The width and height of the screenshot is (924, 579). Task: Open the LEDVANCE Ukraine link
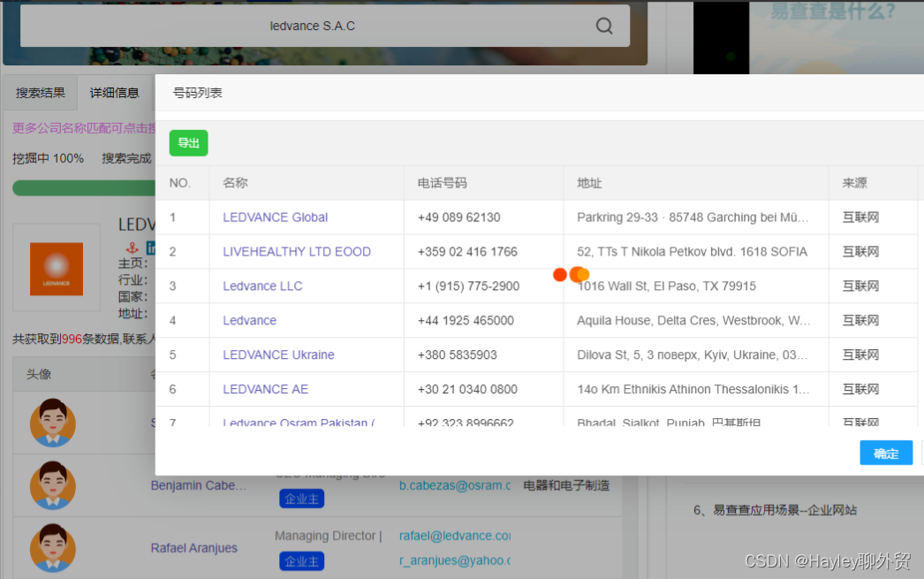[278, 354]
